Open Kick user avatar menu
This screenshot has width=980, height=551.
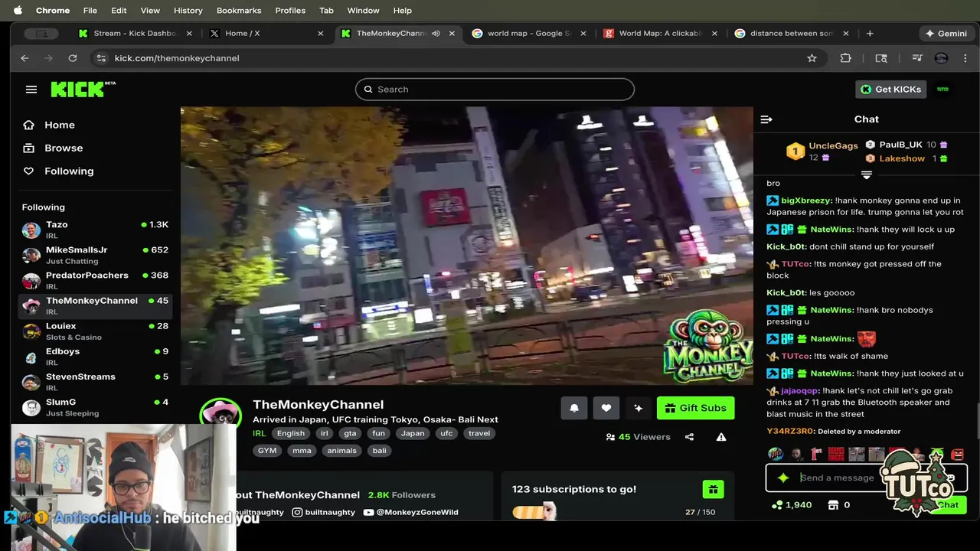(942, 90)
